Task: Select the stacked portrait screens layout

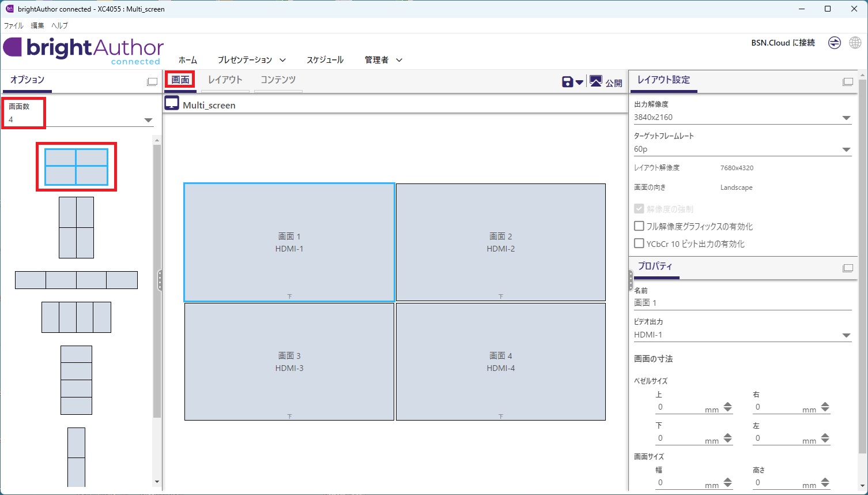Action: coord(76,457)
